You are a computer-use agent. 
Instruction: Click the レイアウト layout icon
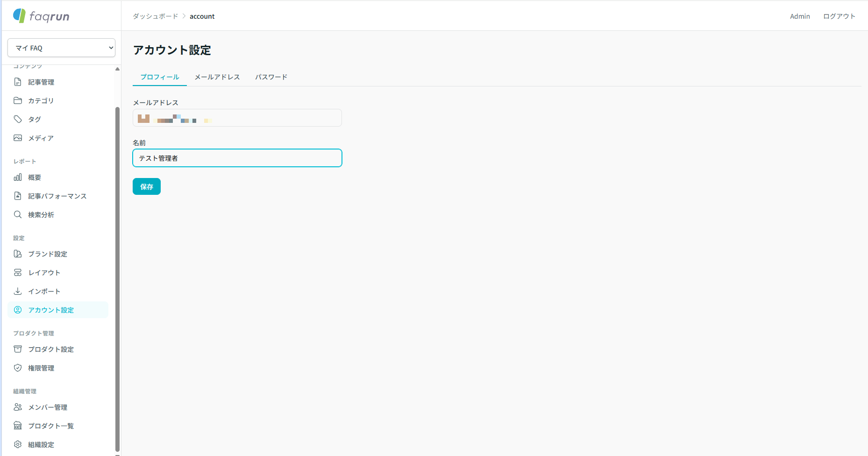[x=18, y=272]
